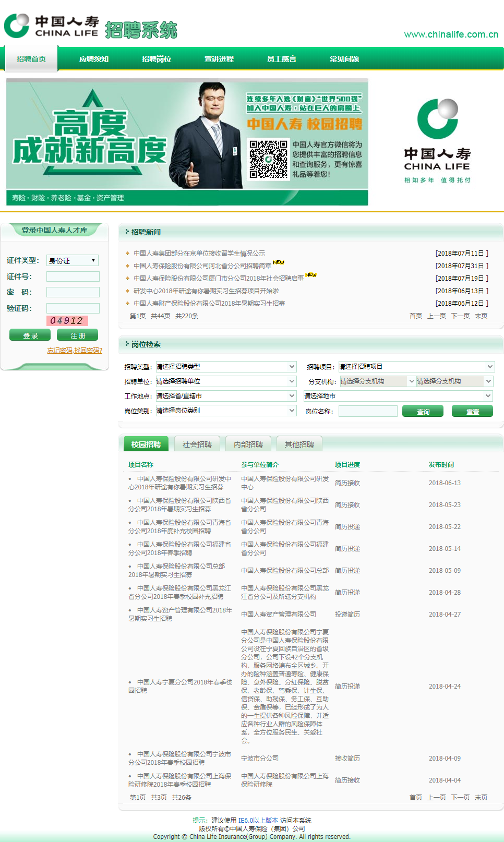Screen dimensions: 504x842
Task: Open the 证件类型 dropdown showing 身份证
Action: pyautogui.click(x=73, y=260)
